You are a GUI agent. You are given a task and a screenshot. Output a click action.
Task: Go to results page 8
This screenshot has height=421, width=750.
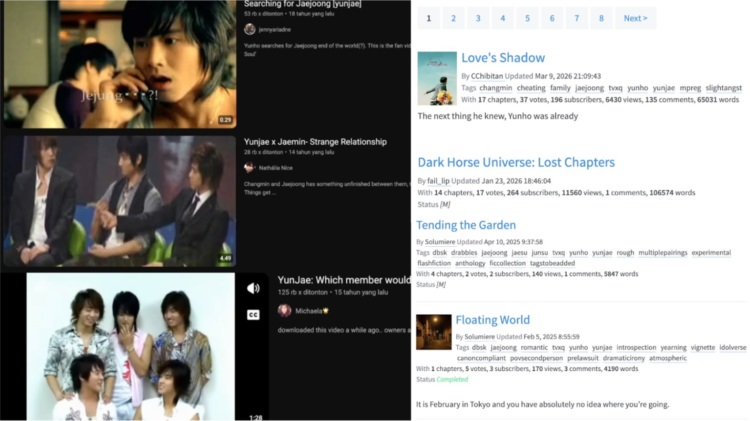(x=601, y=18)
